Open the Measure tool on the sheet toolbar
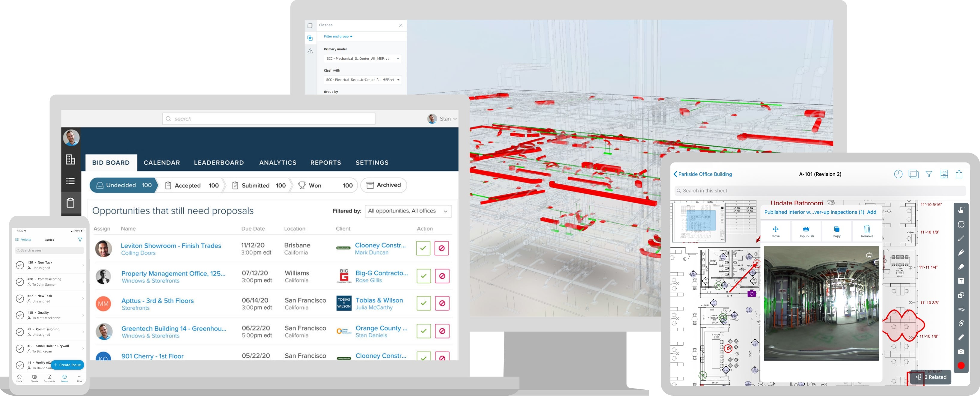Image resolution: width=980 pixels, height=396 pixels. pyautogui.click(x=961, y=337)
